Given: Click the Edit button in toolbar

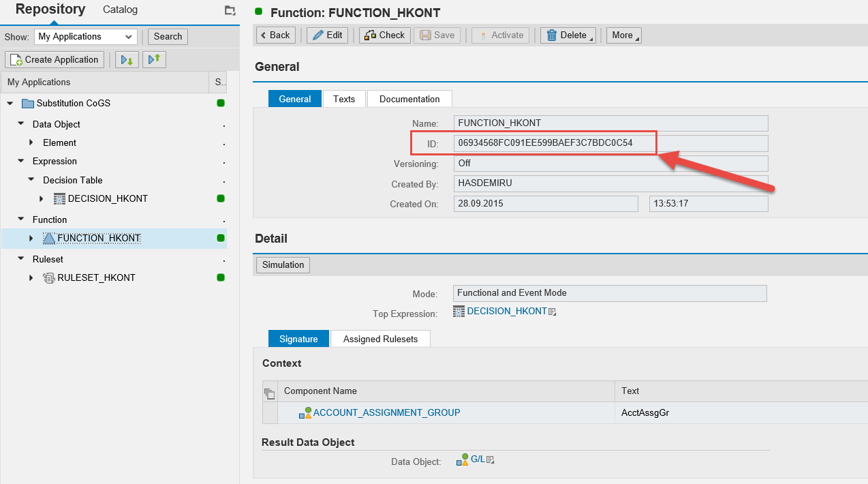Looking at the screenshot, I should click(x=328, y=35).
